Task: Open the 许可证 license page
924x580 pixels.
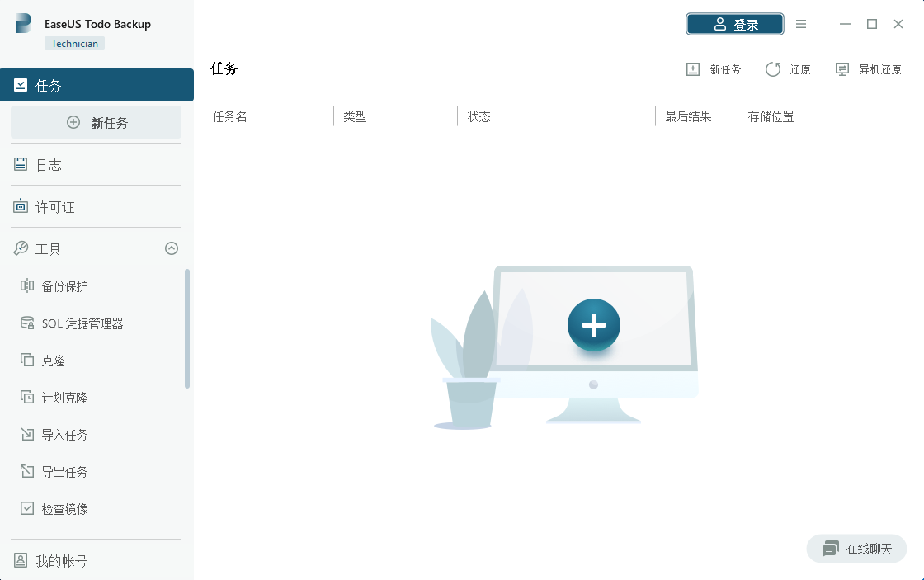Action: (x=54, y=207)
